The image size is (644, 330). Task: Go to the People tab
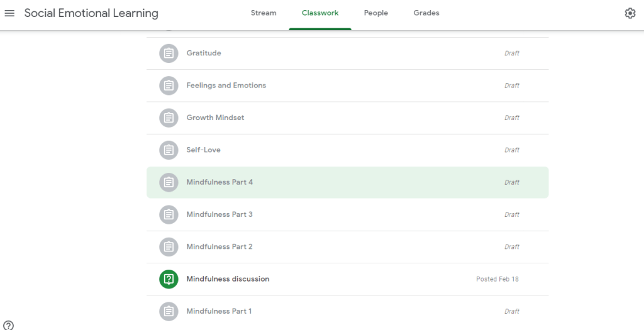point(375,13)
